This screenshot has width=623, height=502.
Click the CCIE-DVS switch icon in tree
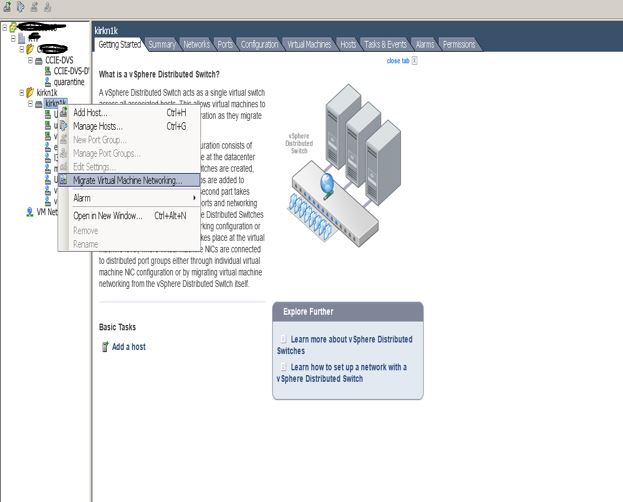(x=39, y=61)
